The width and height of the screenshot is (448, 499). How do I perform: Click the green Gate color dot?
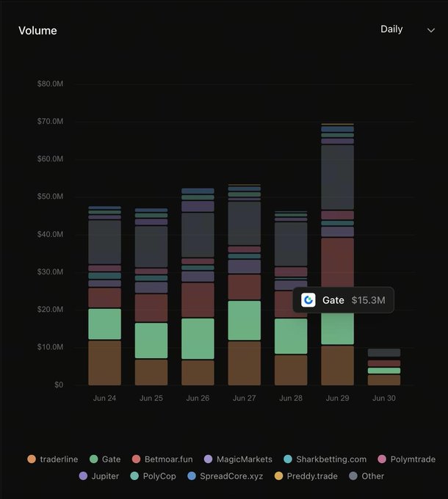(x=93, y=459)
